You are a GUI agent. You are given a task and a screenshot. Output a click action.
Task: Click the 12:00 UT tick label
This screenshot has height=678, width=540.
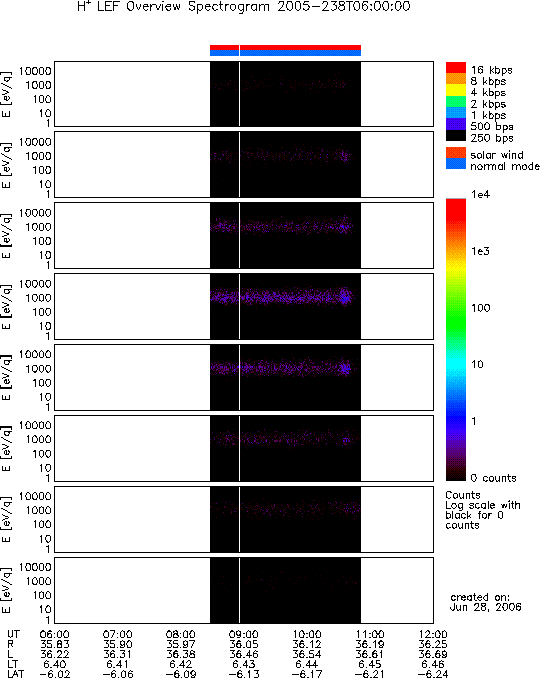433,634
